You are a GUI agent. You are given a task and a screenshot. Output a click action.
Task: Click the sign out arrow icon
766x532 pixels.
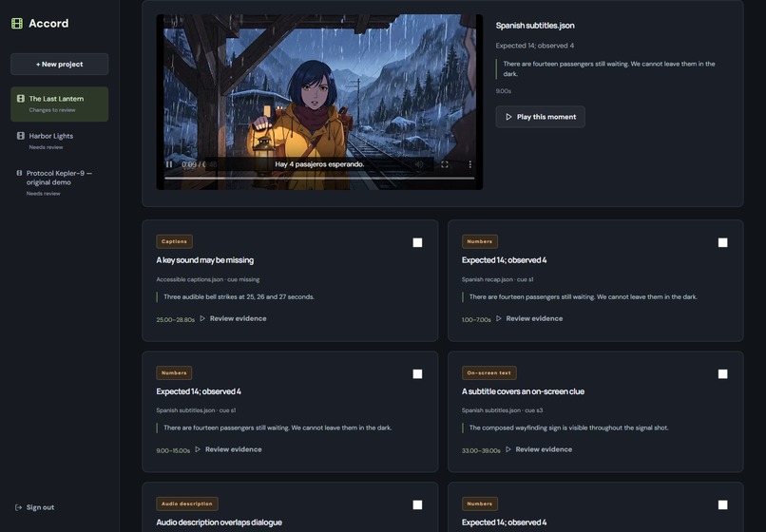tap(19, 507)
